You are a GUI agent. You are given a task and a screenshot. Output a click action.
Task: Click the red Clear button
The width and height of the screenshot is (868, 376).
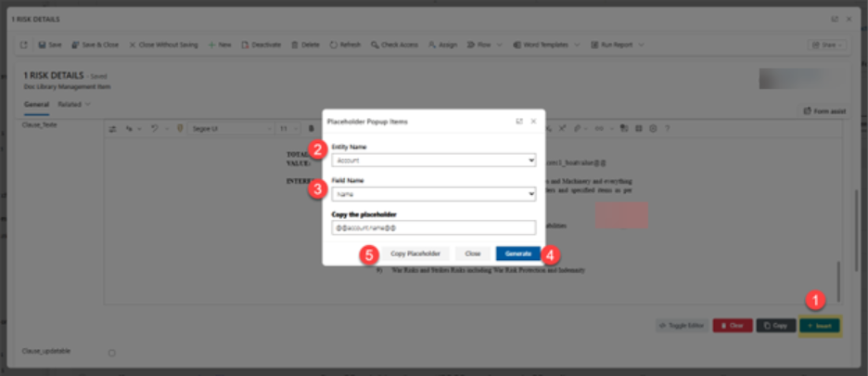pyautogui.click(x=733, y=326)
